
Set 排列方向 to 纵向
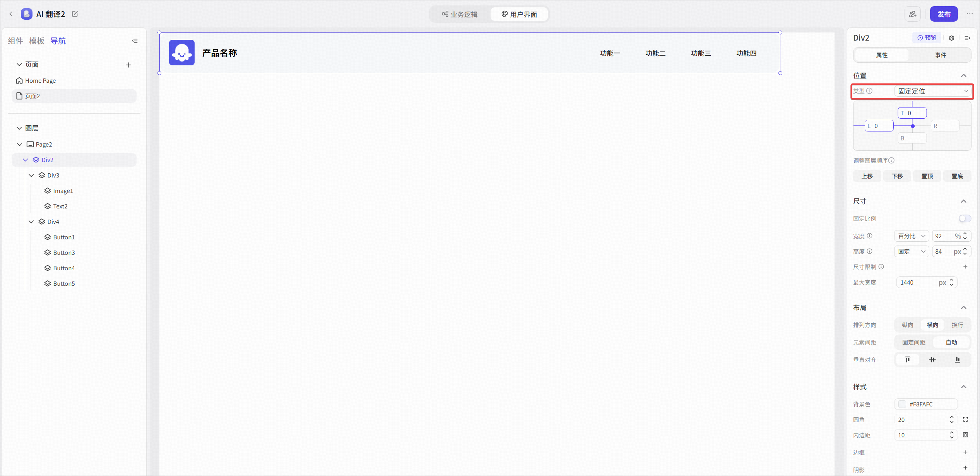(x=908, y=325)
